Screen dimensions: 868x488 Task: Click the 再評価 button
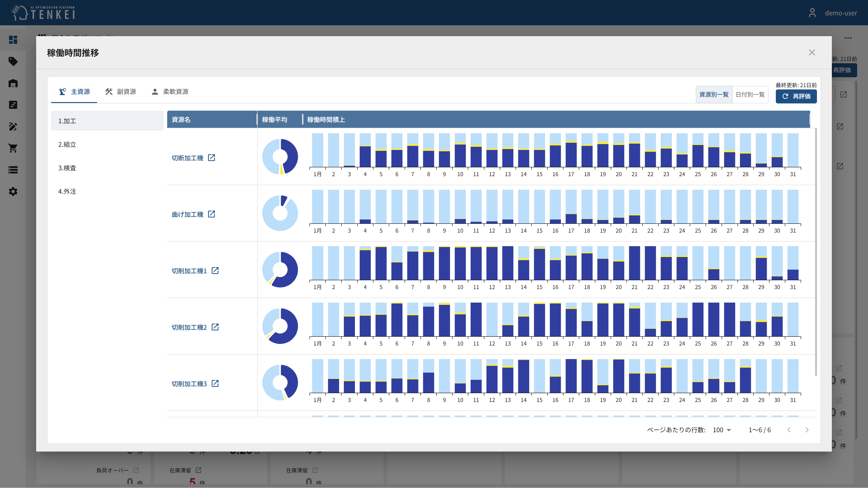(796, 96)
